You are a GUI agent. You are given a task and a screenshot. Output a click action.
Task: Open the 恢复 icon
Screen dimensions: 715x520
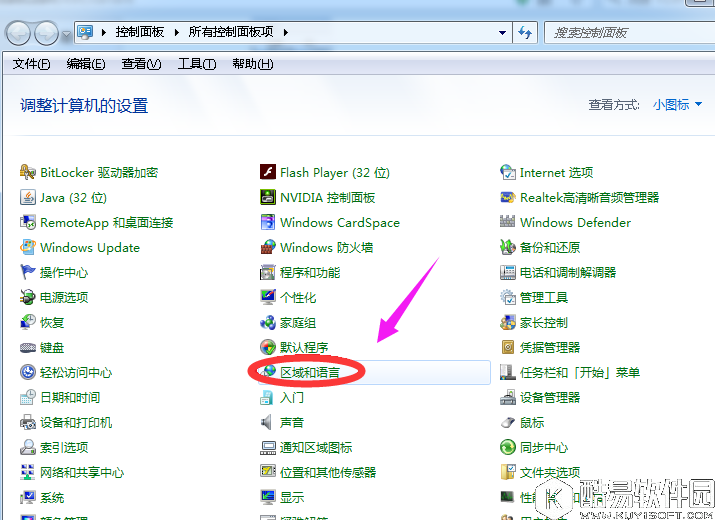coord(27,322)
